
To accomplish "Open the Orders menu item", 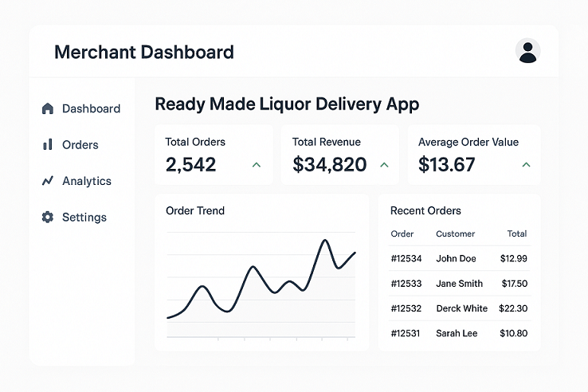I will coord(80,145).
